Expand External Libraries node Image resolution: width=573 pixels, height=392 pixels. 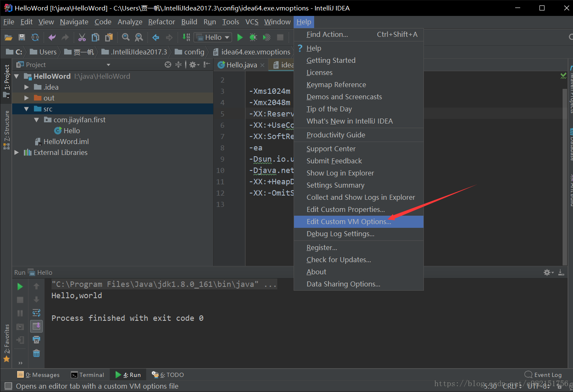[17, 152]
